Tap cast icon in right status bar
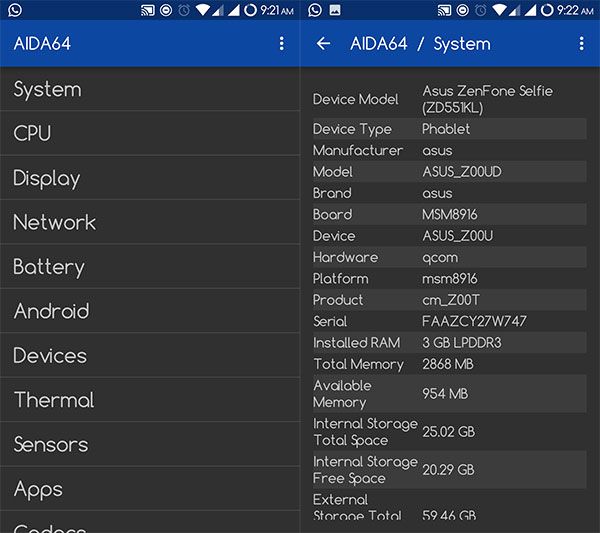This screenshot has height=533, width=600. pyautogui.click(x=444, y=10)
